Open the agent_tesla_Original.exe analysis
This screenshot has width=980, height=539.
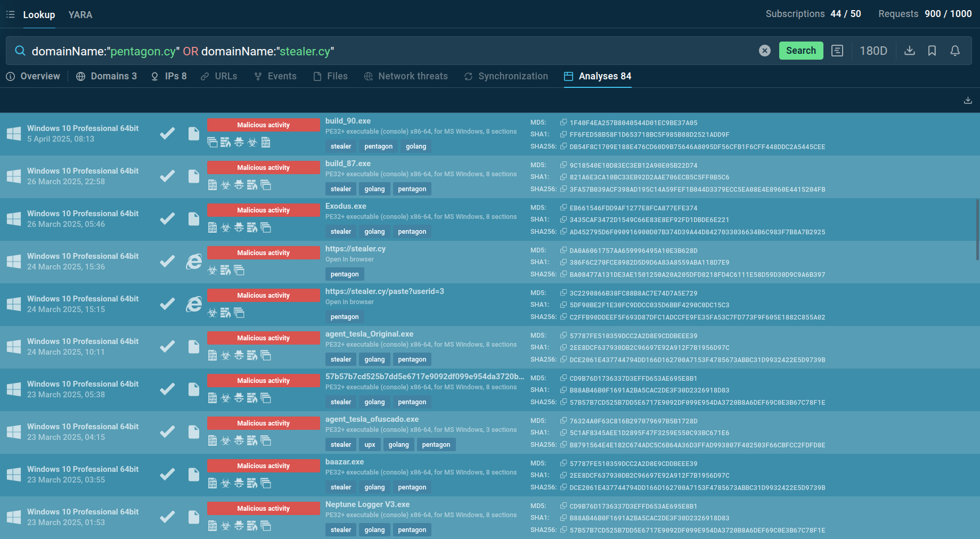tap(369, 334)
